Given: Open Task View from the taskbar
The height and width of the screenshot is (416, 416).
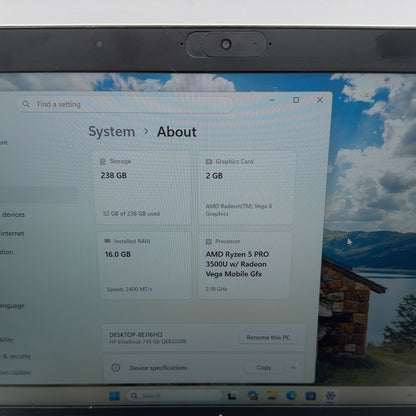Looking at the screenshot, I should click(232, 396).
